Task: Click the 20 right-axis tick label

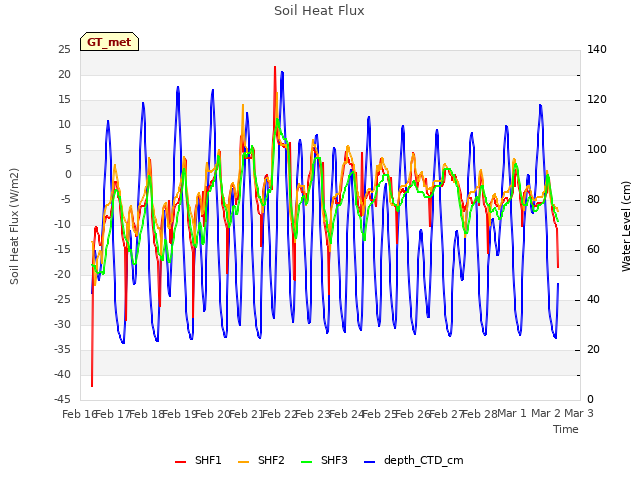Action: point(593,349)
